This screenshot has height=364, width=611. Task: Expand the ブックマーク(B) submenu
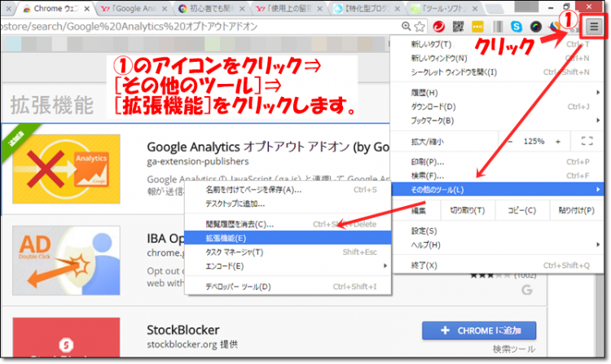click(497, 121)
